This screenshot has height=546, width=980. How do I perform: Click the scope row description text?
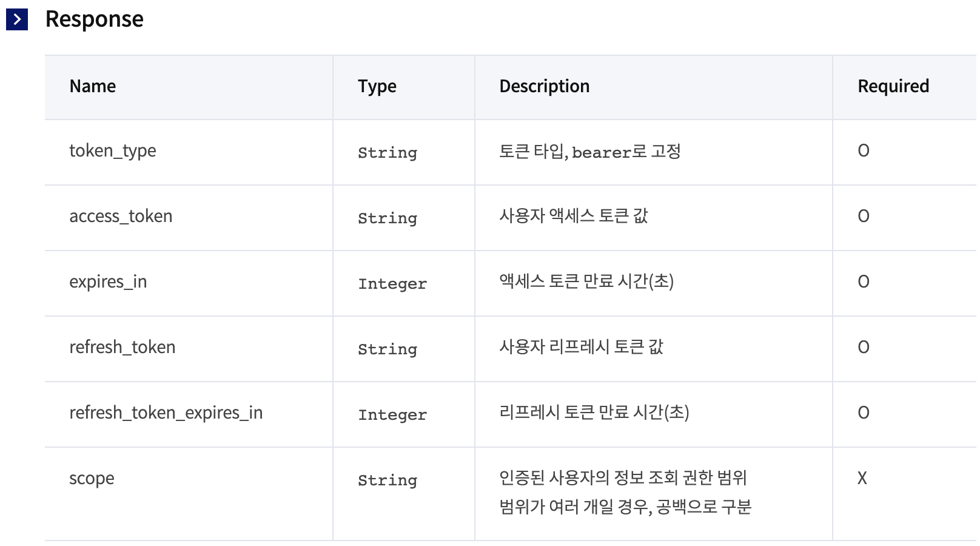click(625, 492)
